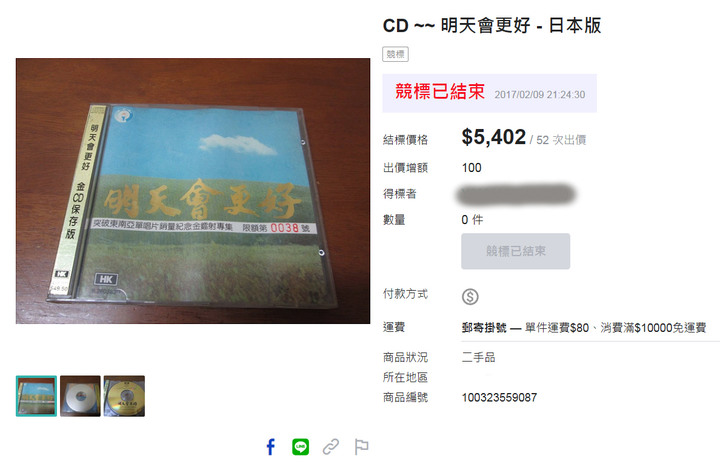Click the blurred 得標者 winner name
The height and width of the screenshot is (473, 720).
coord(516,194)
